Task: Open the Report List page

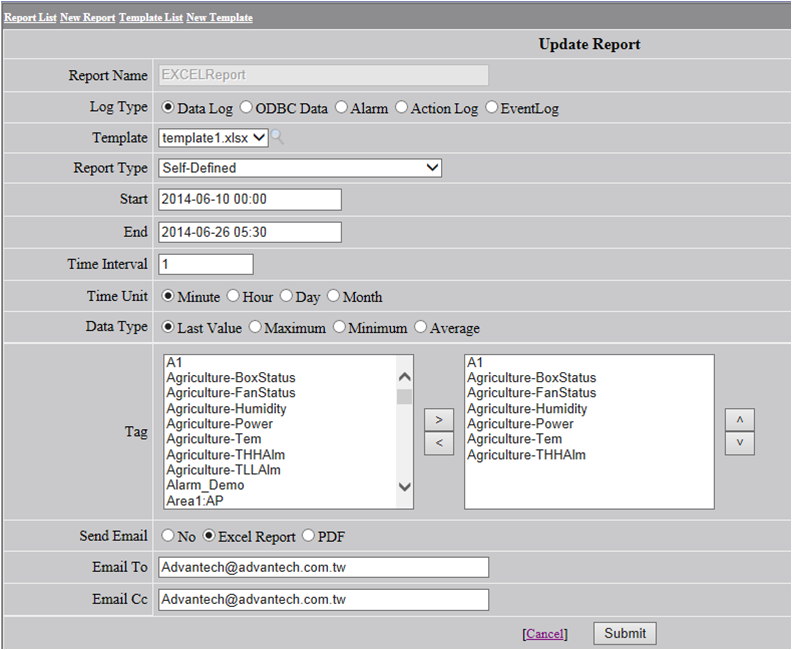Action: tap(30, 18)
